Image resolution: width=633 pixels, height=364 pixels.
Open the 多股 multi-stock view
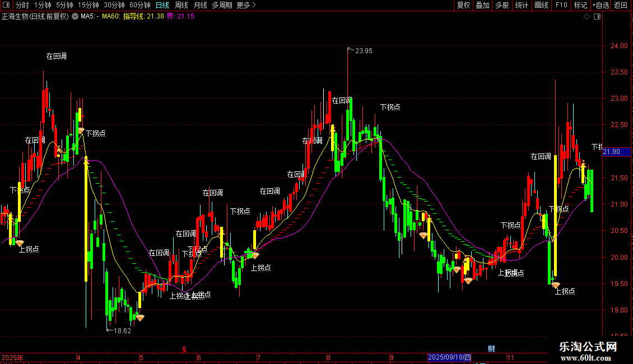502,5
